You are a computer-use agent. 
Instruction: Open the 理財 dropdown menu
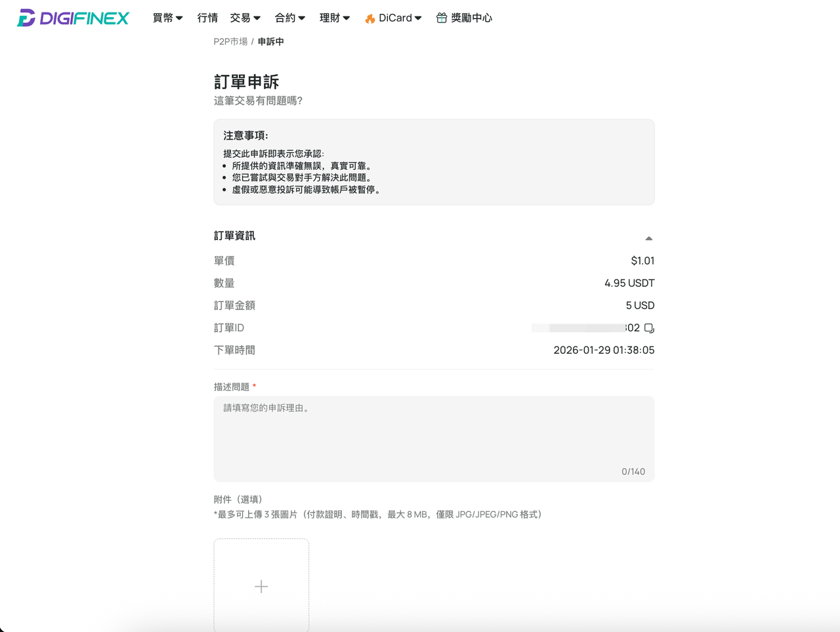click(335, 18)
